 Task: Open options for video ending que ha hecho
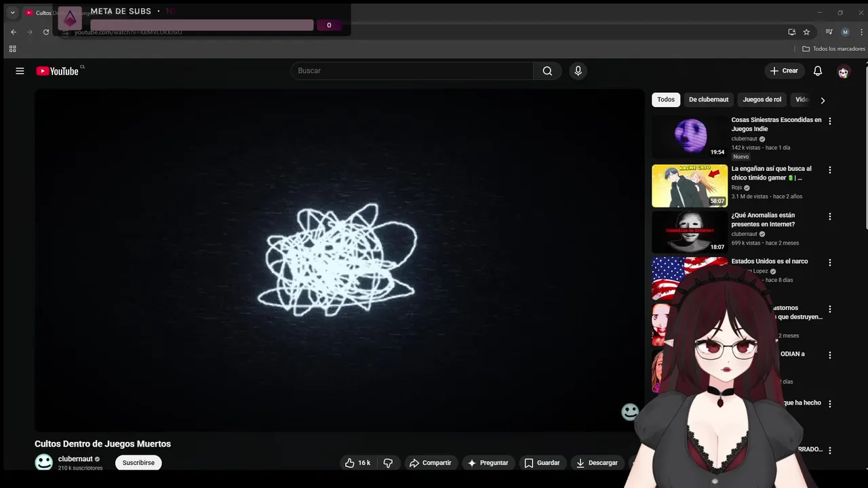(830, 404)
